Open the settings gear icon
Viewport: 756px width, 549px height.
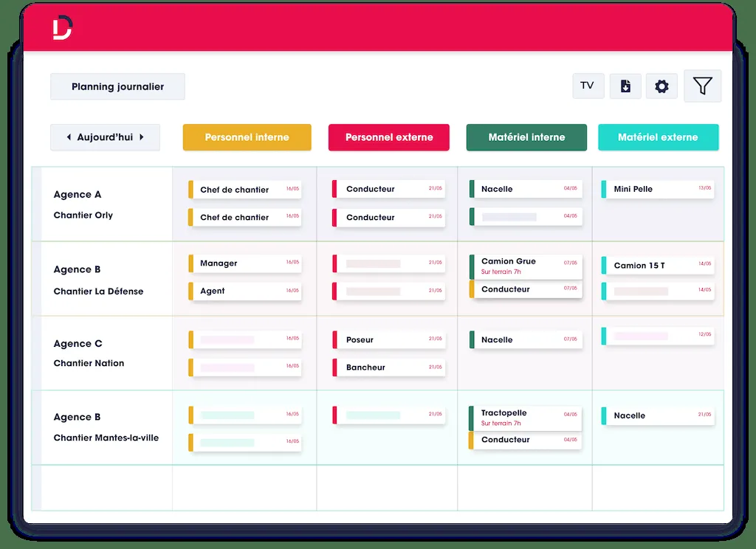coord(661,86)
